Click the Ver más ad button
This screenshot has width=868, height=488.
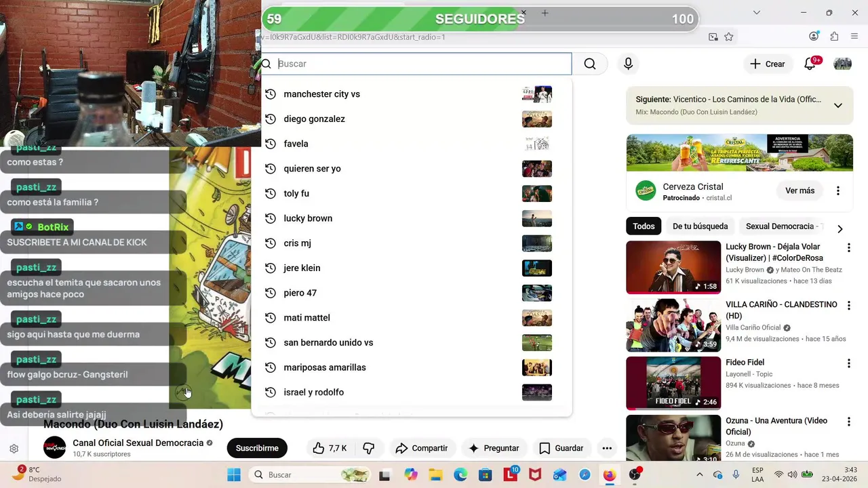800,191
